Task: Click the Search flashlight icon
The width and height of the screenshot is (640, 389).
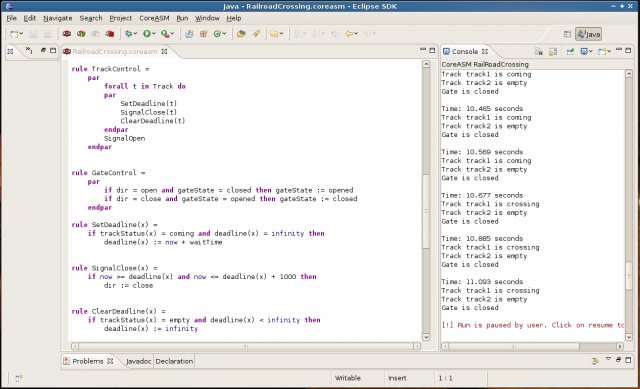Action: point(256,34)
